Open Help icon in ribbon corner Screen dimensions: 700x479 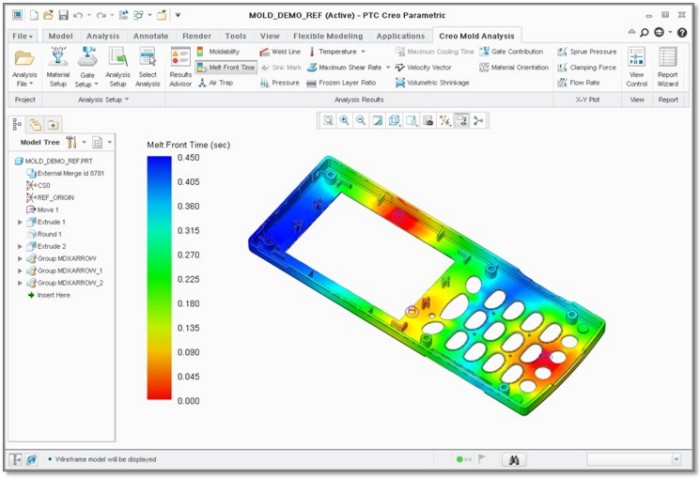tap(682, 32)
